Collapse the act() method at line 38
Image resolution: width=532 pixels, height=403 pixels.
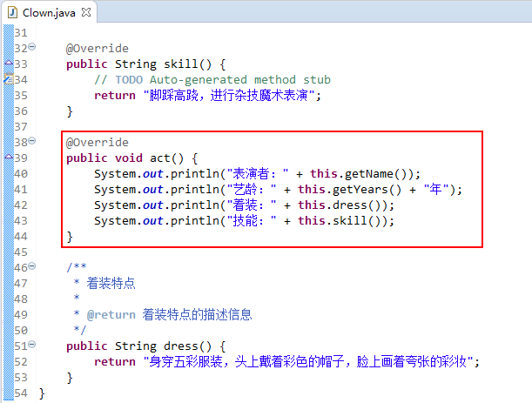pos(32,140)
